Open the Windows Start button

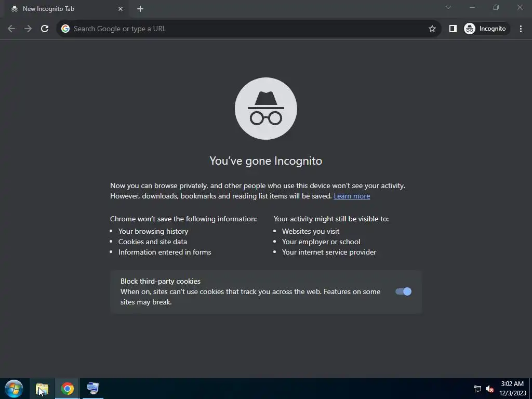14,389
